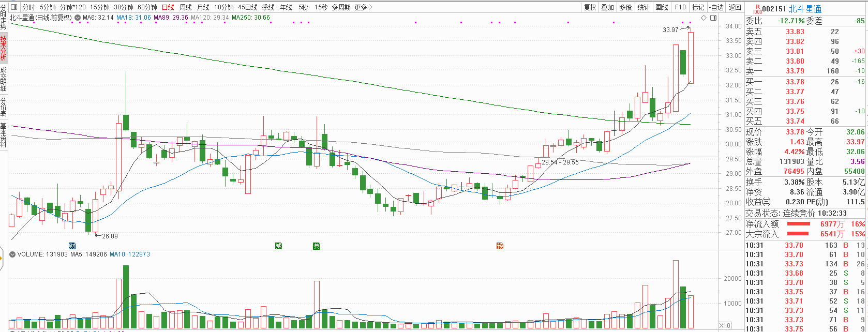Switch to 分时 intraday chart
This screenshot has width=868, height=332.
(29, 8)
